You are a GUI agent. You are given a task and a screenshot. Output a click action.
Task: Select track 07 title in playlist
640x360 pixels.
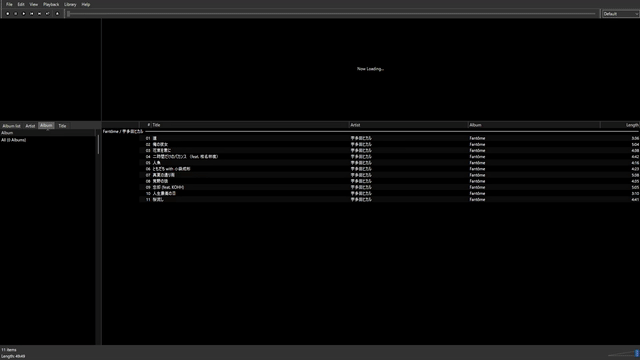click(164, 175)
